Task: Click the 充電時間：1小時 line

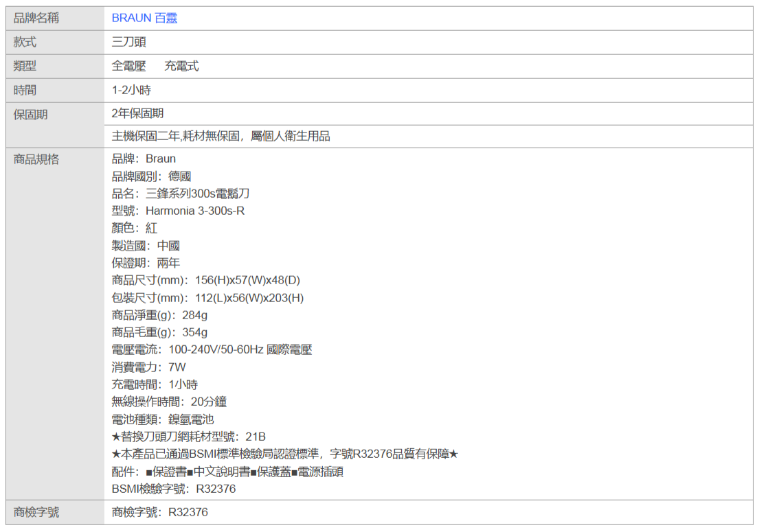Action: (x=155, y=385)
